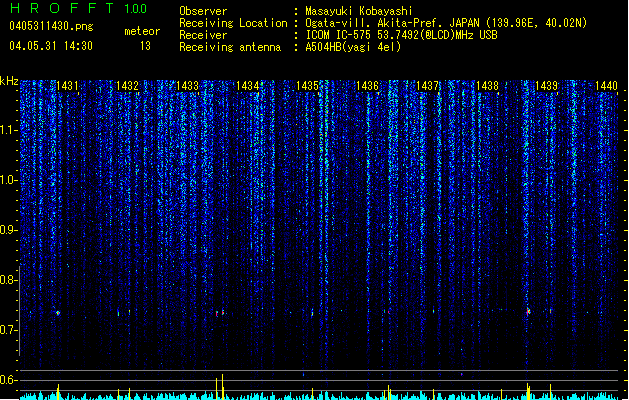Click the bright meteor echo below 1439
Viewport: 629px width, 400px height.
pyautogui.click(x=529, y=311)
